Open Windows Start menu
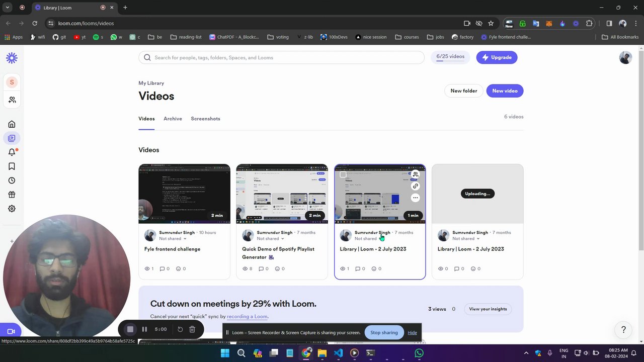The width and height of the screenshot is (644, 362). click(x=225, y=353)
